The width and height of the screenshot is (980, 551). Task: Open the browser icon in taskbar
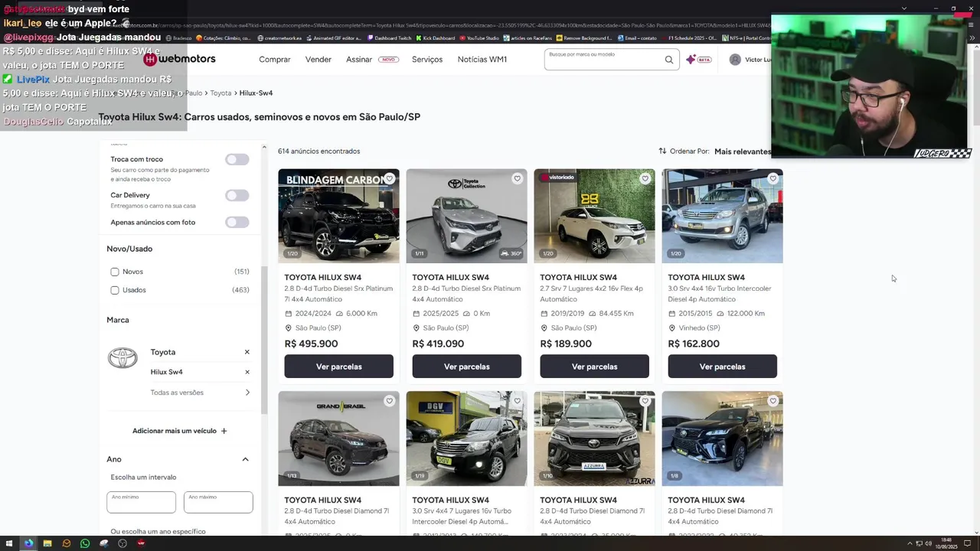click(29, 543)
